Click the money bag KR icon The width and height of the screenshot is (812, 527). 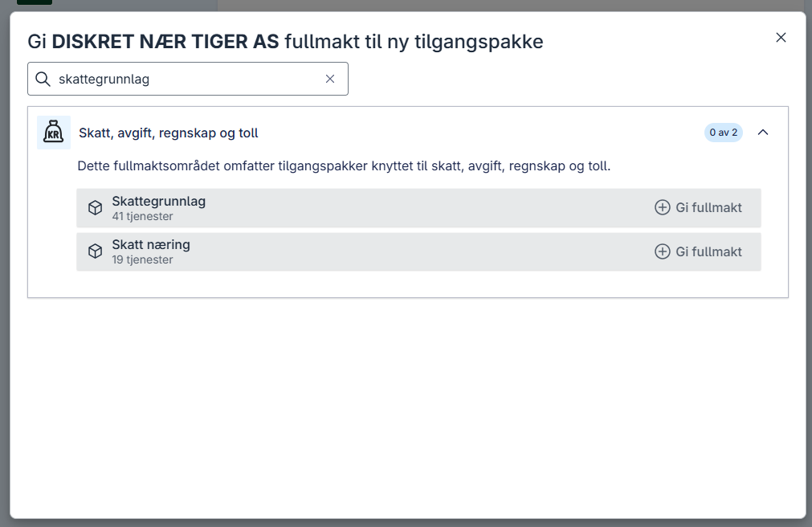pos(53,132)
